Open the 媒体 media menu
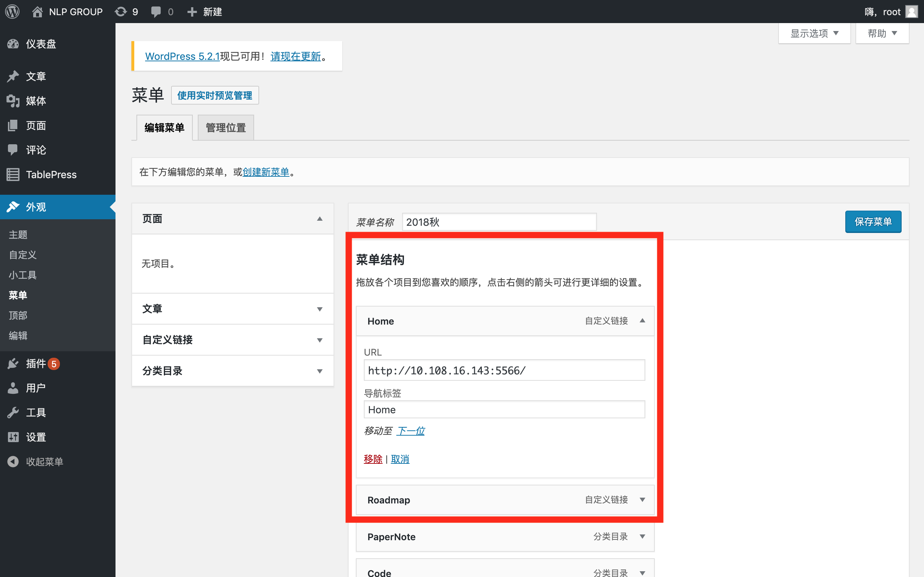Viewport: 924px width, 577px height. tap(36, 101)
